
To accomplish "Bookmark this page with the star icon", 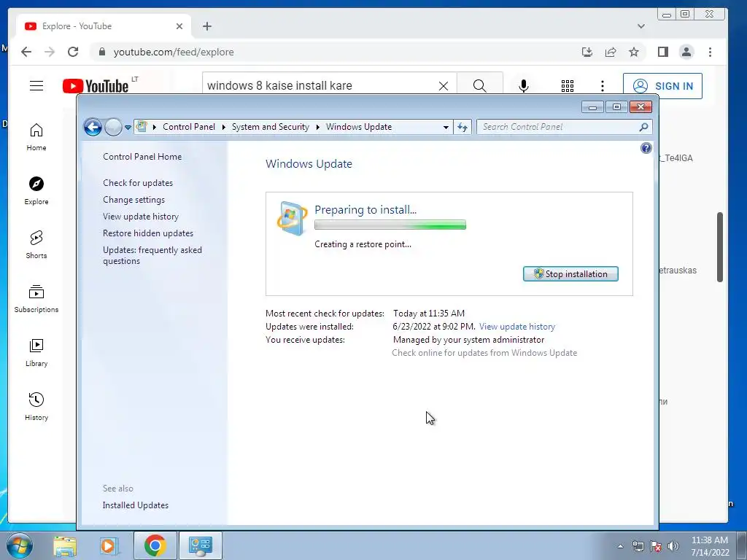I will click(634, 52).
